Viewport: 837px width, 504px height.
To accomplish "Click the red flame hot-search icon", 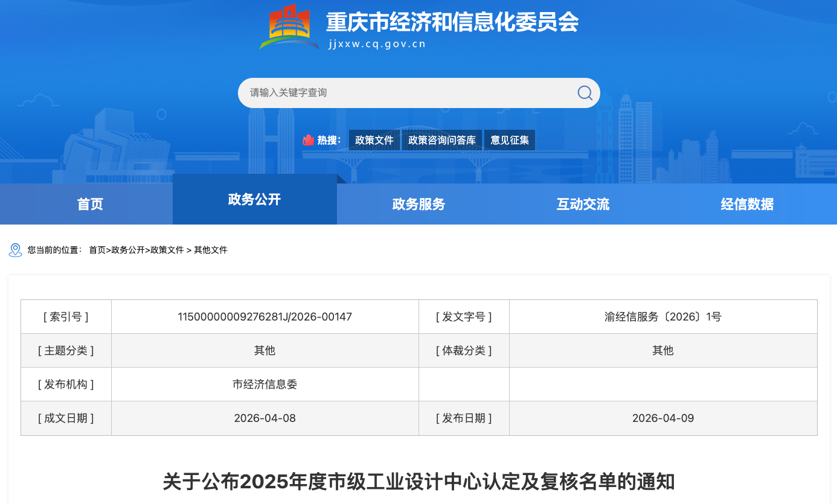I will pyautogui.click(x=309, y=140).
